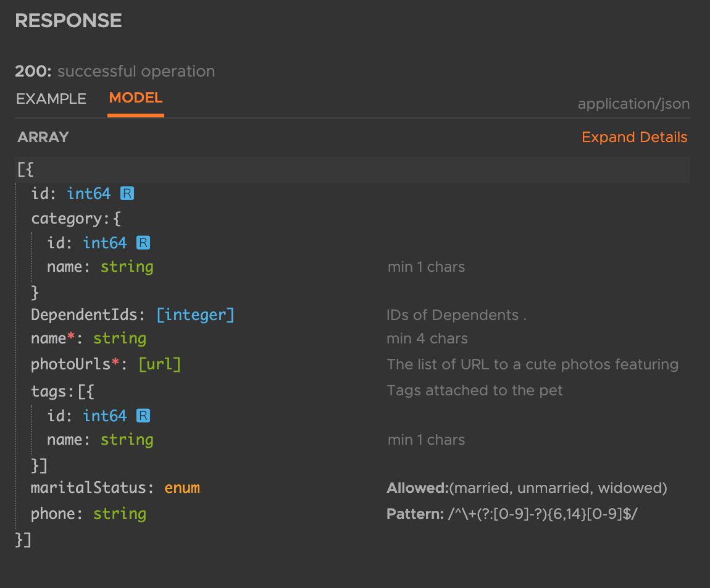Click the closing root array bracket

click(23, 540)
